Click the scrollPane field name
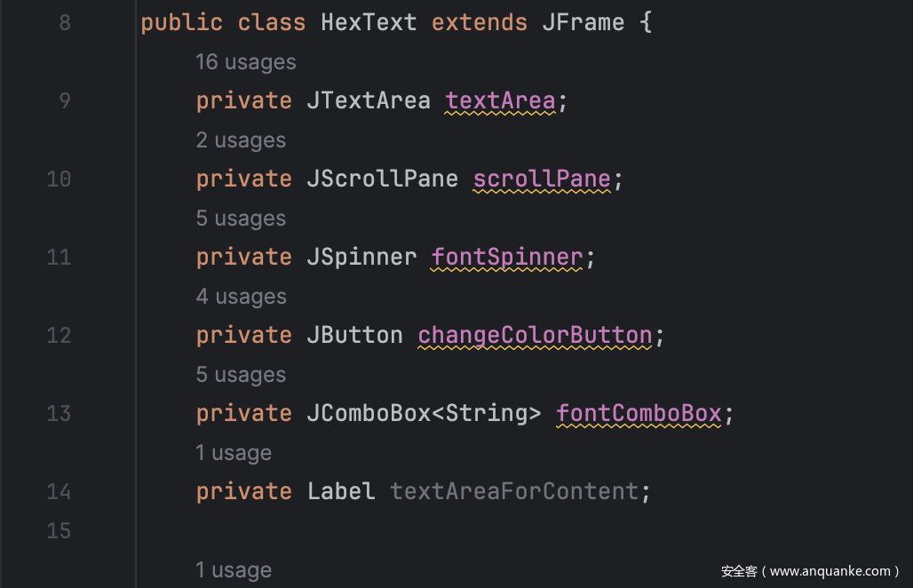This screenshot has height=588, width=913. click(542, 179)
